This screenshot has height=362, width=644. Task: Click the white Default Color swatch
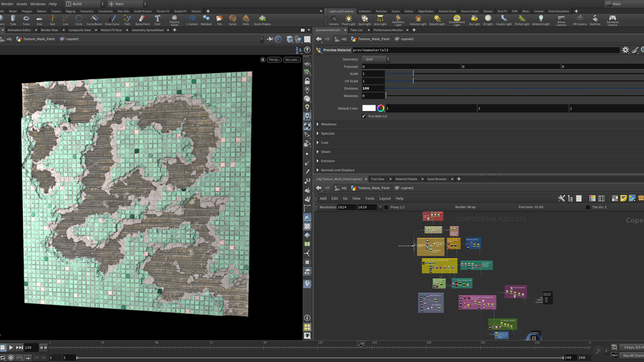369,108
